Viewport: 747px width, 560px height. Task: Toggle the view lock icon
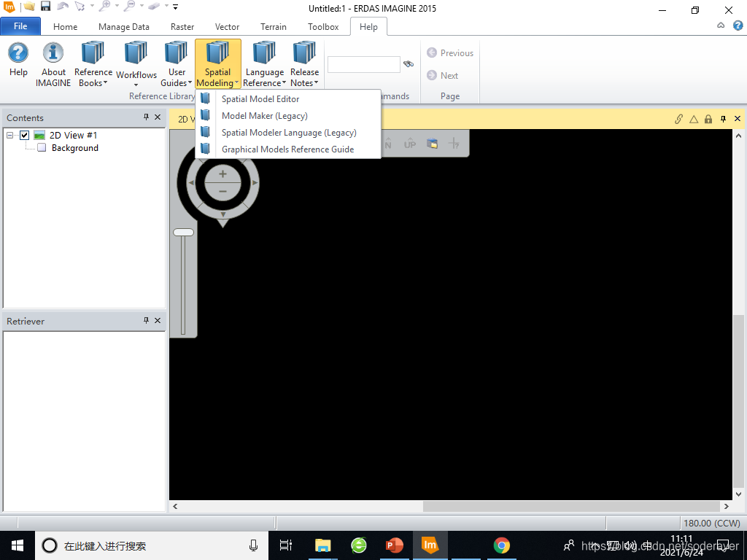[x=708, y=119]
